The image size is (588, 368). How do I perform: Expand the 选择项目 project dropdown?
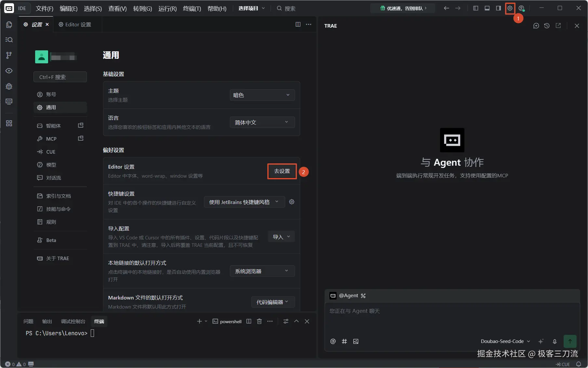252,8
